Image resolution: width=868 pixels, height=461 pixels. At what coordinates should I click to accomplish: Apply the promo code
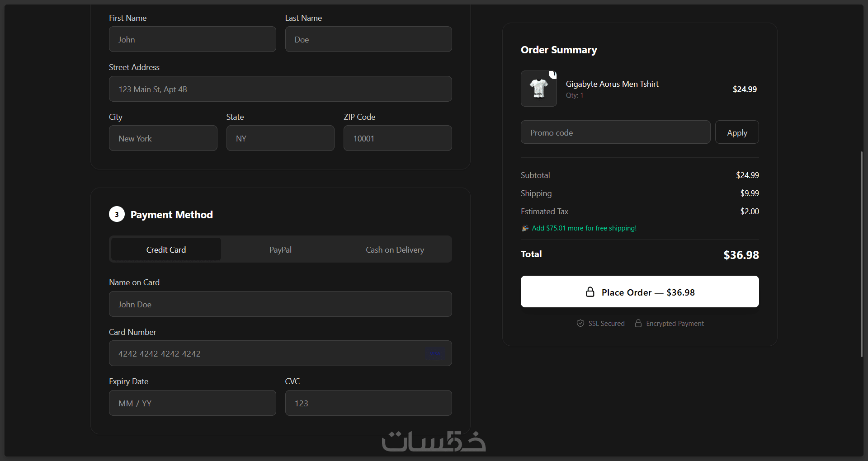pyautogui.click(x=737, y=132)
